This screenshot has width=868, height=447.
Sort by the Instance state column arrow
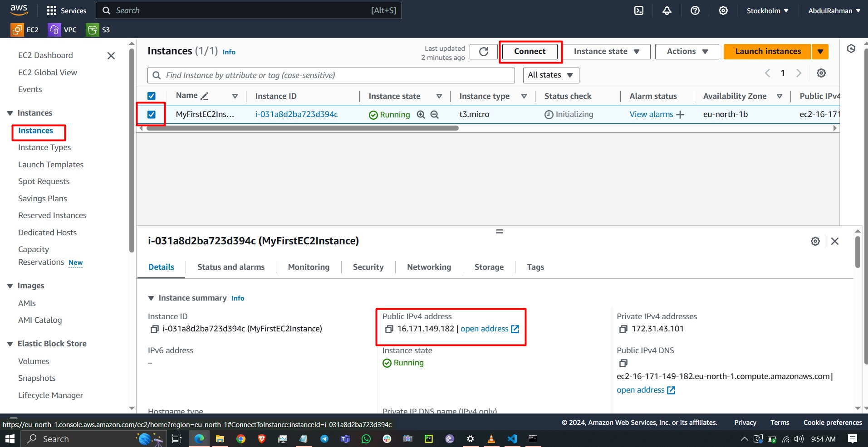point(439,96)
